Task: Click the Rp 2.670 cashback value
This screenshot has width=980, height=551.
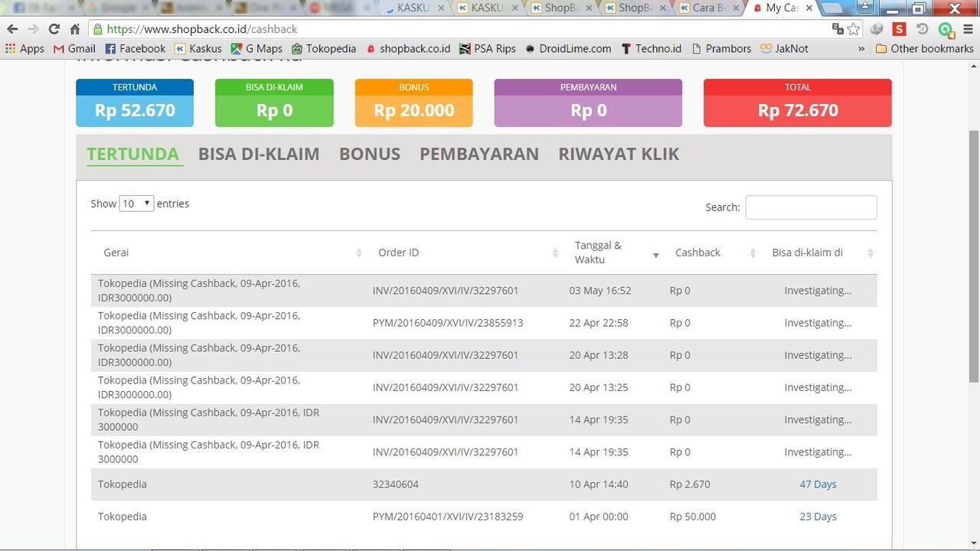Action: [x=690, y=484]
